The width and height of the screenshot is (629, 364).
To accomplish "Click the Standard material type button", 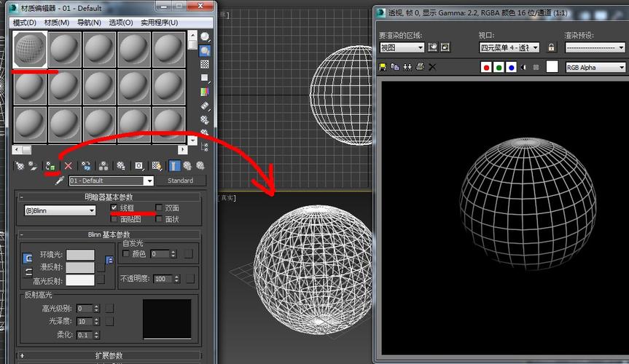I will (x=180, y=181).
